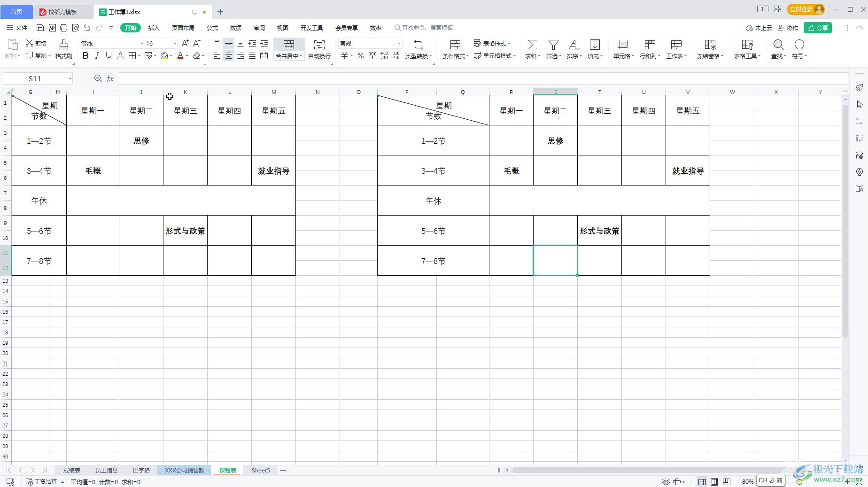868x487 pixels.
Task: Click the Cut (剪切) tool
Action: coord(36,43)
